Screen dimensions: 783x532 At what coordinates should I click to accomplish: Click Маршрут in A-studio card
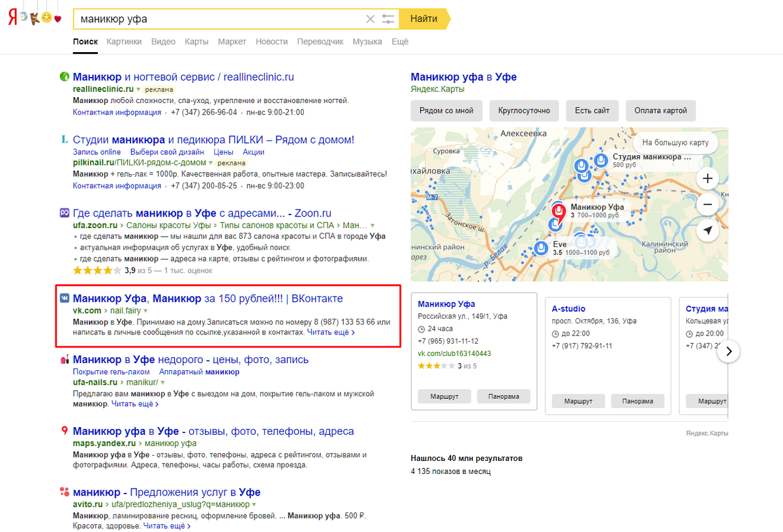(x=578, y=401)
